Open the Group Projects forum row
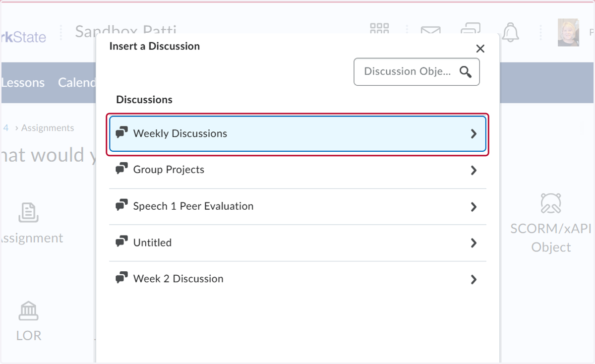The width and height of the screenshot is (595, 364). [x=297, y=170]
